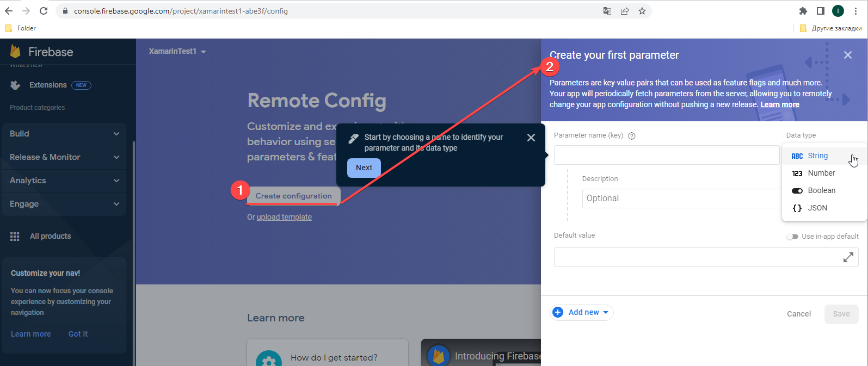
Task: Open the Folder bookmark
Action: (x=20, y=28)
